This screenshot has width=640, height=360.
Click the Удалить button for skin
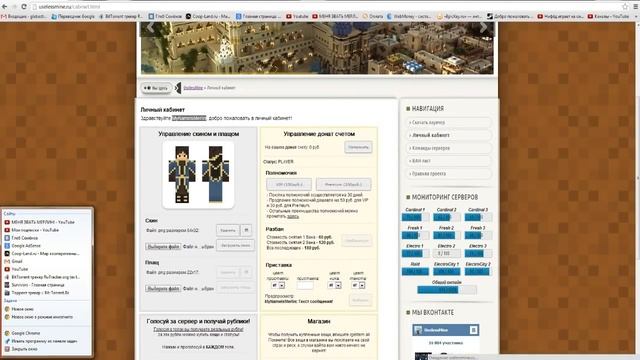[227, 230]
